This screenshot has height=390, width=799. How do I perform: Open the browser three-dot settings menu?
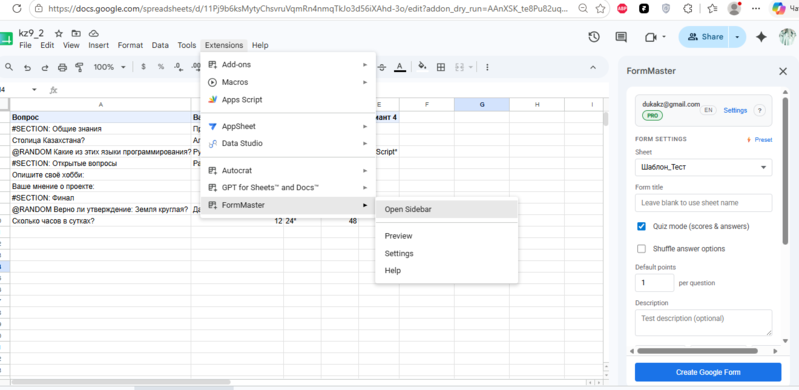tap(757, 9)
